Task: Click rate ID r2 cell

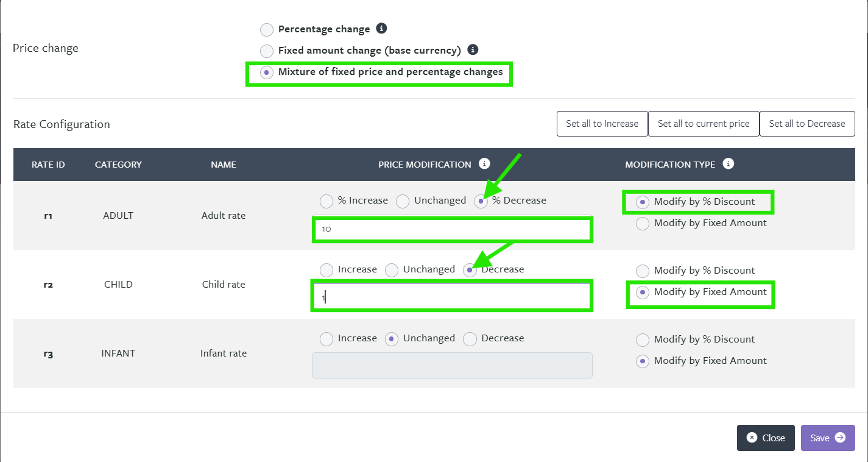Action: [x=48, y=285]
